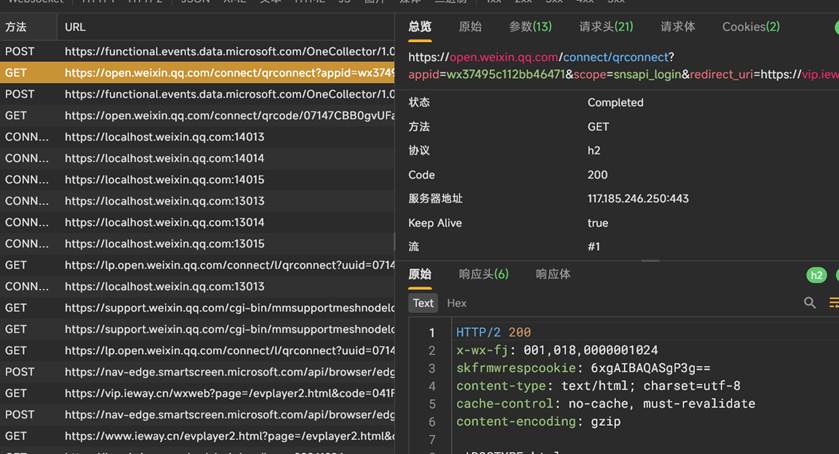Click the cache-control header line

click(x=606, y=404)
